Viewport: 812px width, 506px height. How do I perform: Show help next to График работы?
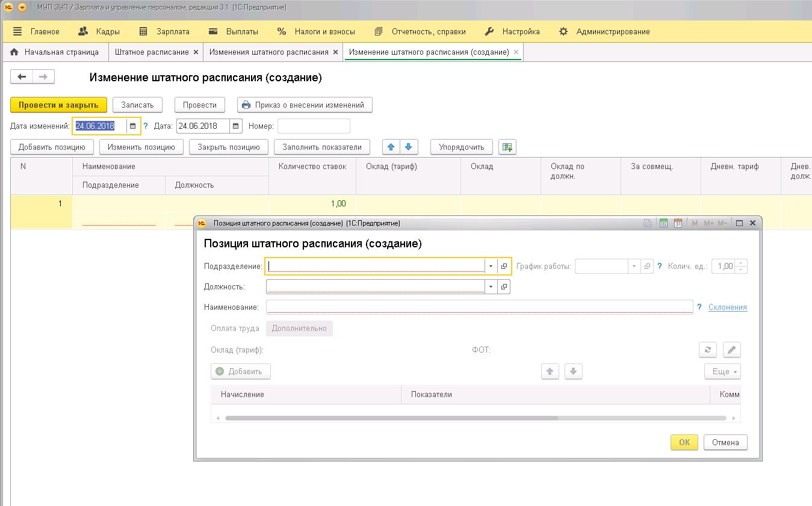tap(660, 266)
